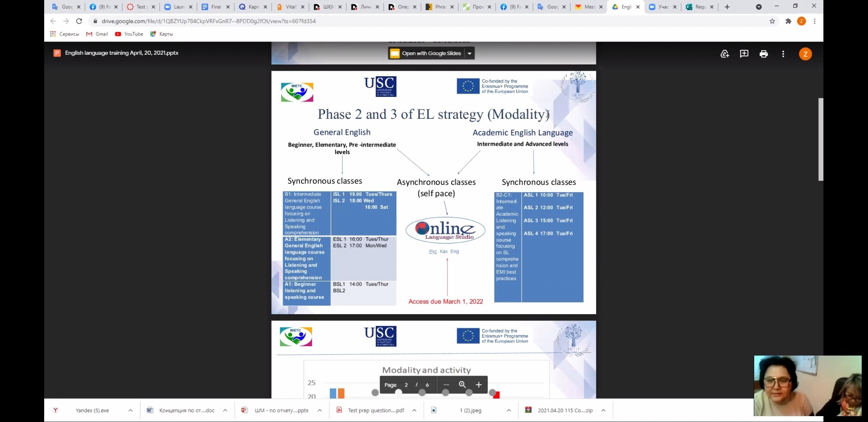Reload the current page
Image resolution: width=868 pixels, height=422 pixels.
pos(79,21)
